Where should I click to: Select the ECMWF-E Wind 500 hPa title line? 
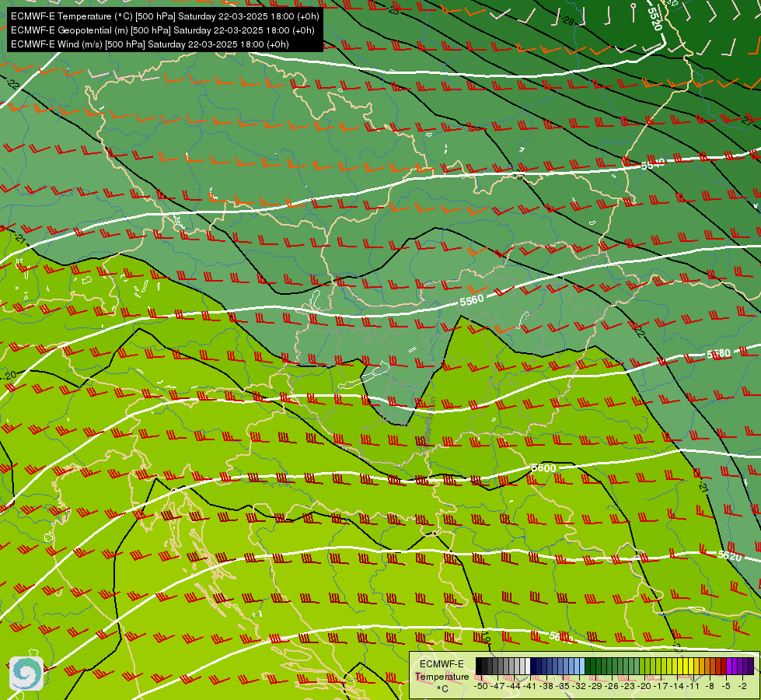[x=150, y=44]
